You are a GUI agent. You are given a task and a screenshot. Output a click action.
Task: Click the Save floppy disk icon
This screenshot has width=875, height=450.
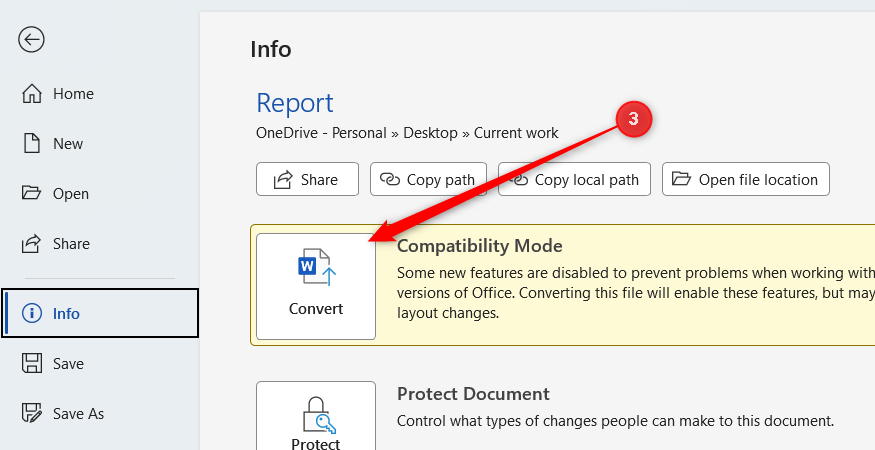point(32,363)
